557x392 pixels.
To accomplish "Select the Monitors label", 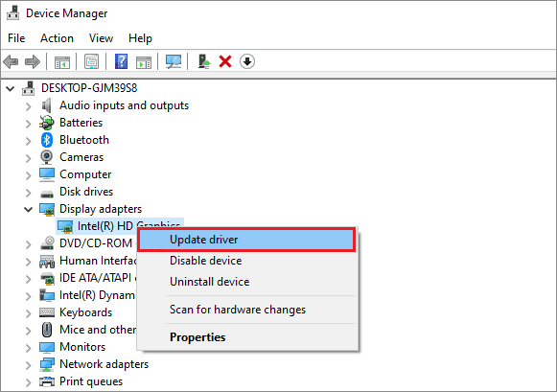I will [82, 347].
